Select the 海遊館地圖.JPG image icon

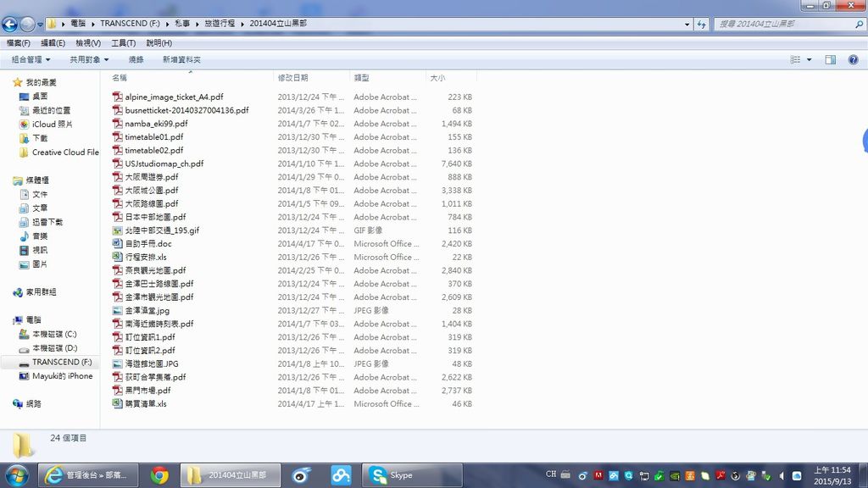(x=117, y=363)
